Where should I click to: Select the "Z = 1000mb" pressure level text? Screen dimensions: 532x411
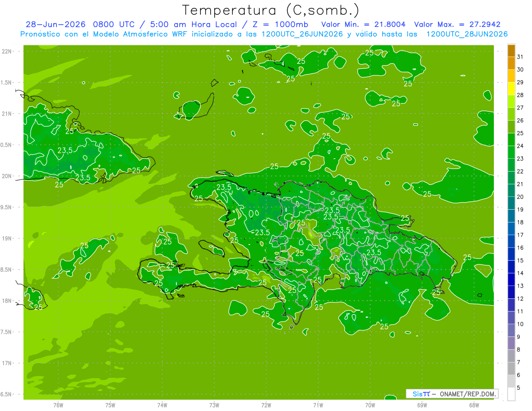281,24
